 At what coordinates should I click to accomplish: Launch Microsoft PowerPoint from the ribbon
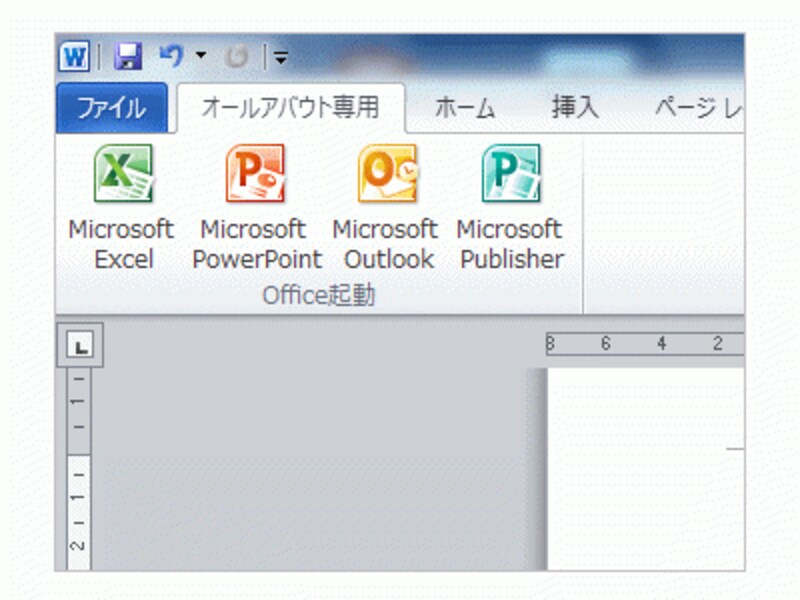[257, 208]
